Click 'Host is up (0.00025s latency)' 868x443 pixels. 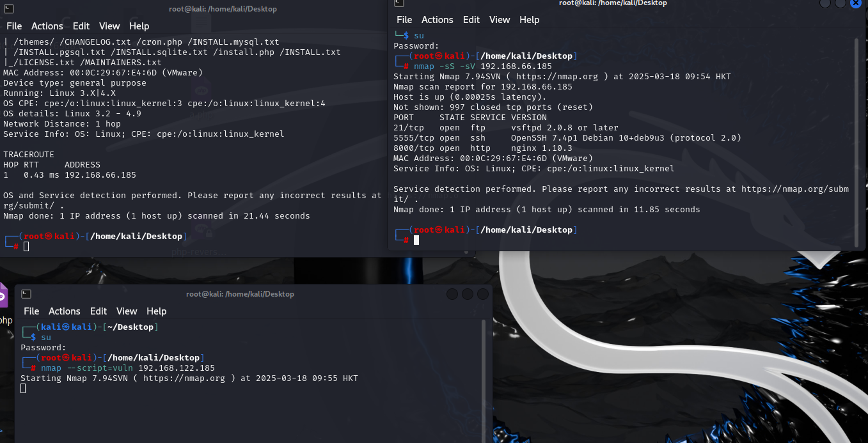tap(470, 97)
